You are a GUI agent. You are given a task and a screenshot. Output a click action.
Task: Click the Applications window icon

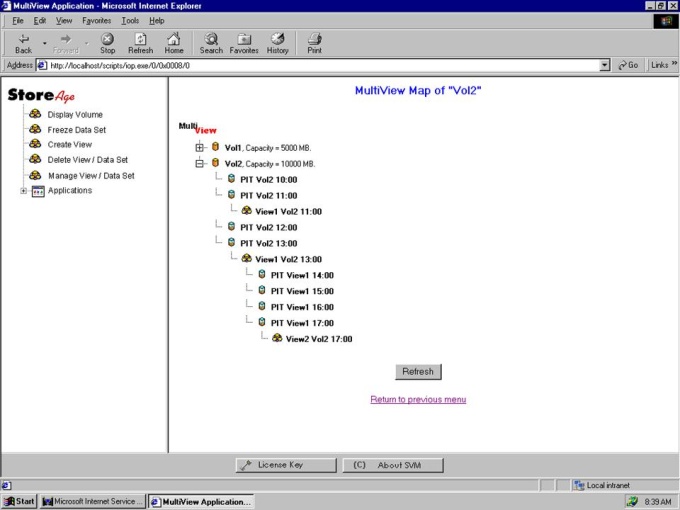tap(38, 191)
